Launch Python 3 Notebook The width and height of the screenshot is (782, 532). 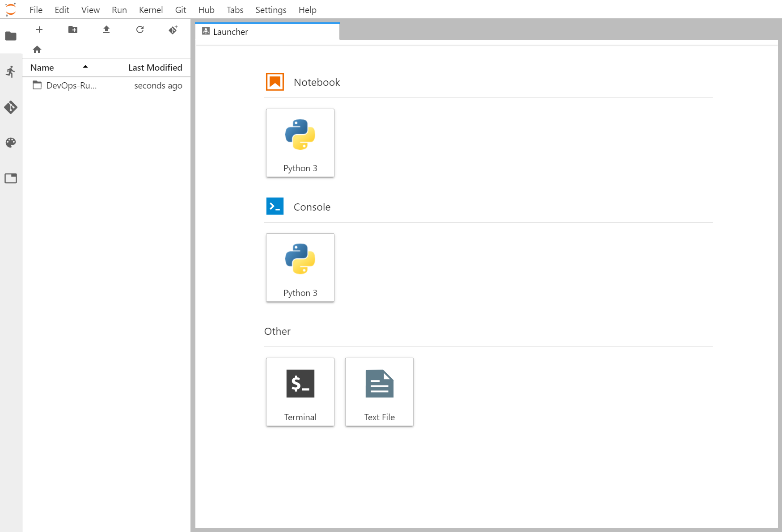click(300, 143)
